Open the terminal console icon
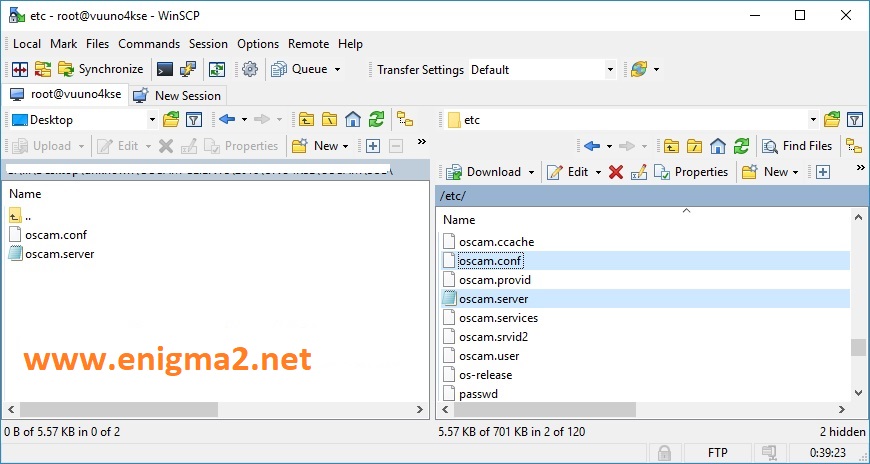This screenshot has height=464, width=870. pos(165,69)
